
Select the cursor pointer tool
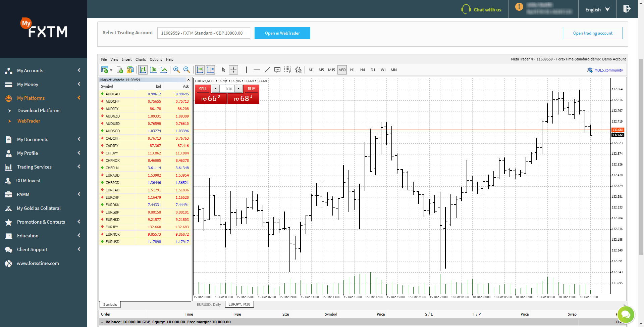tap(224, 70)
